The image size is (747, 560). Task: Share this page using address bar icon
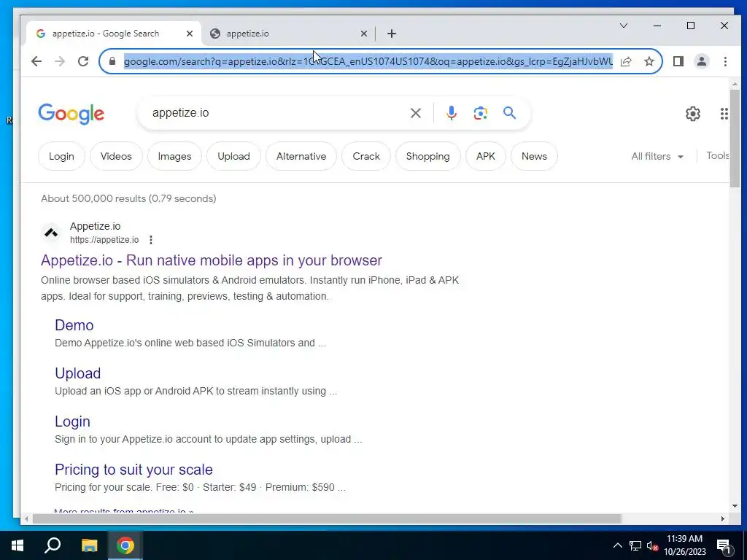click(626, 61)
